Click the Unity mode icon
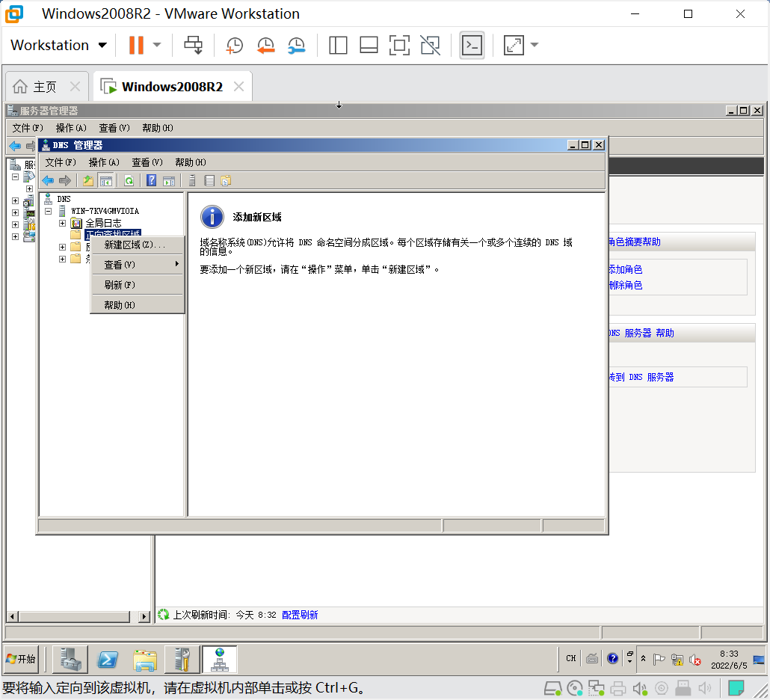Viewport: 770px width, 700px height. click(430, 45)
